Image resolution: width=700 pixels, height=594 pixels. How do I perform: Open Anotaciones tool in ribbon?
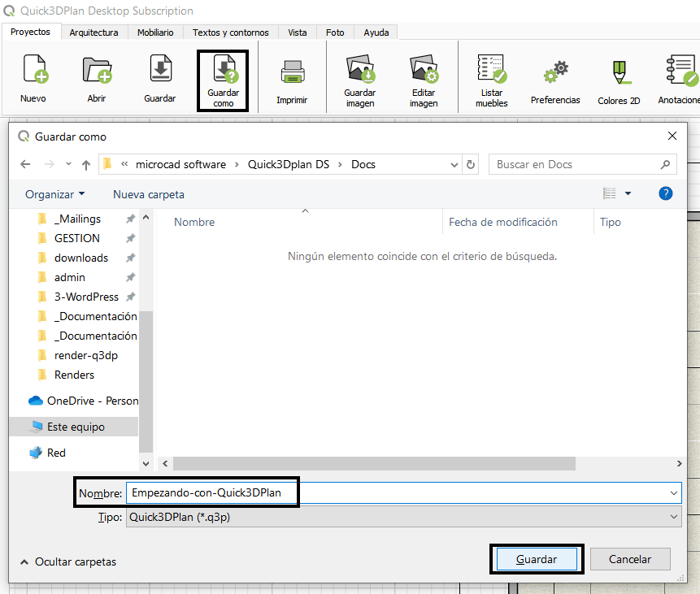[679, 80]
